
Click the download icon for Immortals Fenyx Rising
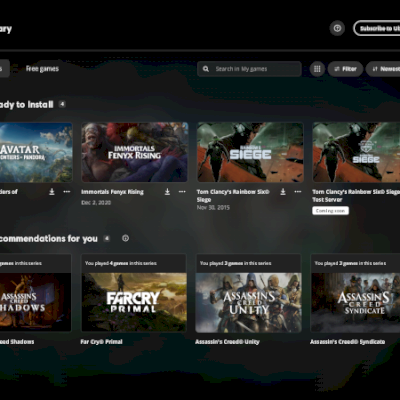point(167,192)
